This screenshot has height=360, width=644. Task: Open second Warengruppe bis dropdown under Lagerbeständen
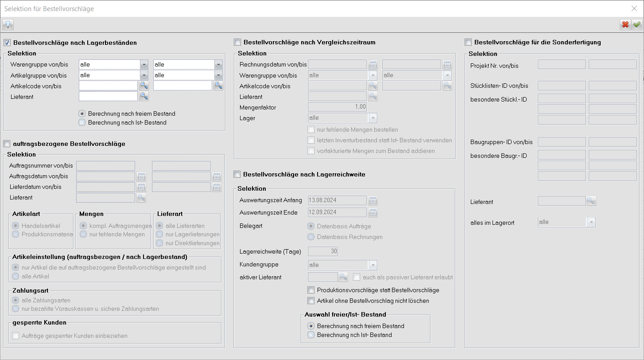pyautogui.click(x=218, y=65)
